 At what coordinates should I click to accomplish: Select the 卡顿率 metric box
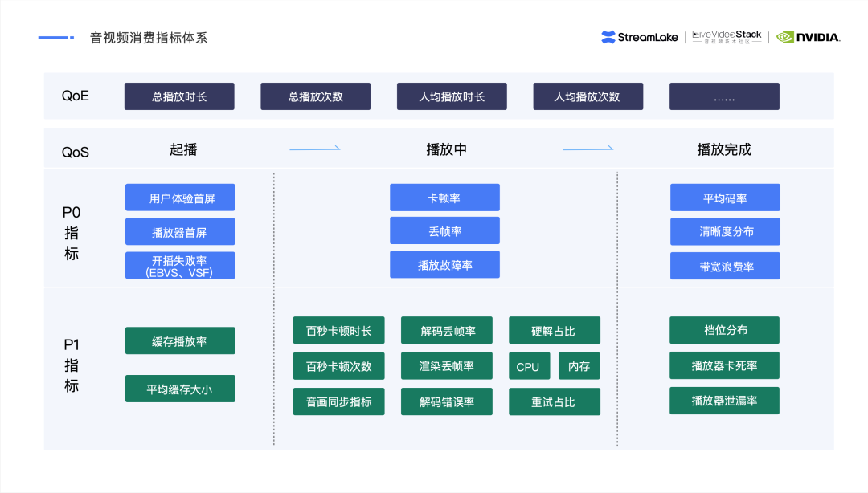444,198
